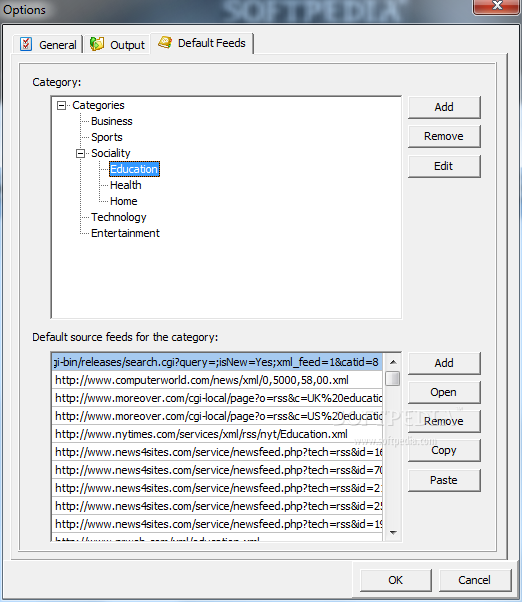Viewport: 522px width, 602px height.
Task: Switch to the General tab
Action: click(48, 45)
